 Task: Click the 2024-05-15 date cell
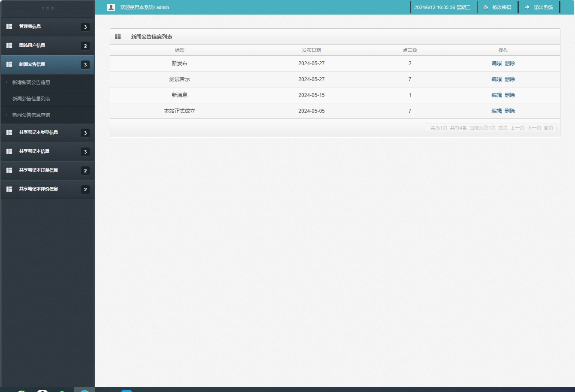click(x=312, y=95)
